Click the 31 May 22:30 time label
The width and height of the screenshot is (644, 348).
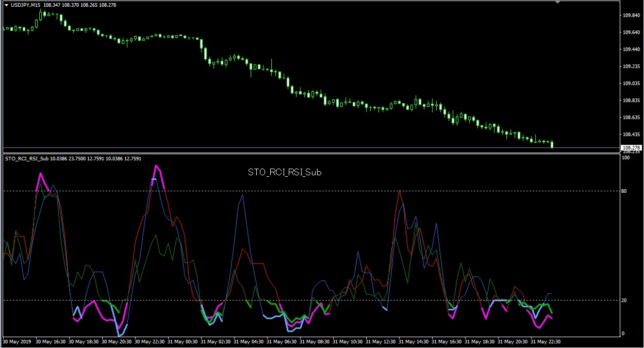point(546,341)
